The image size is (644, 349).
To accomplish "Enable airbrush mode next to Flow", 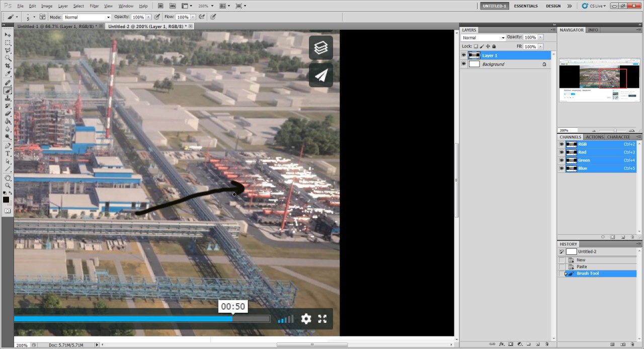I will (202, 17).
